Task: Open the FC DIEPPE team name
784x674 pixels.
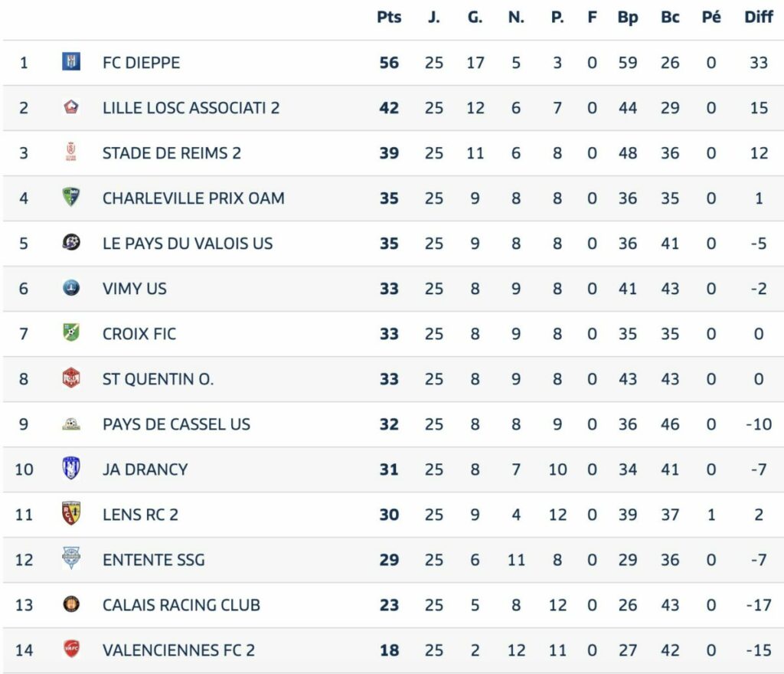Action: click(141, 63)
